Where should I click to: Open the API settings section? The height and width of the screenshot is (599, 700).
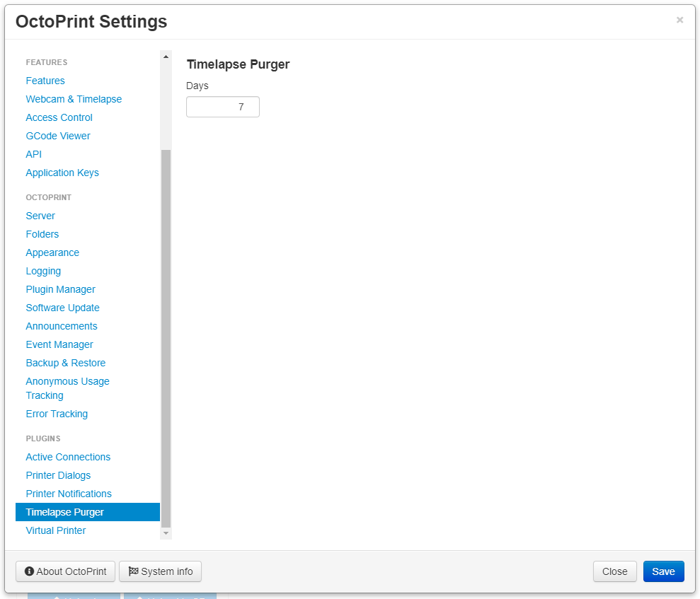point(33,154)
